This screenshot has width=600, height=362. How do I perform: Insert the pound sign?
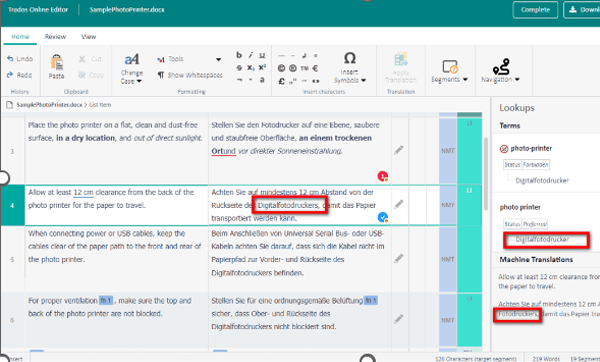(281, 81)
